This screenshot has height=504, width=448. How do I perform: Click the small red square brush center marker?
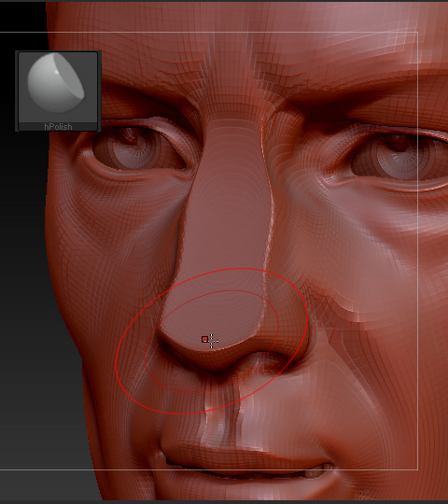click(204, 339)
